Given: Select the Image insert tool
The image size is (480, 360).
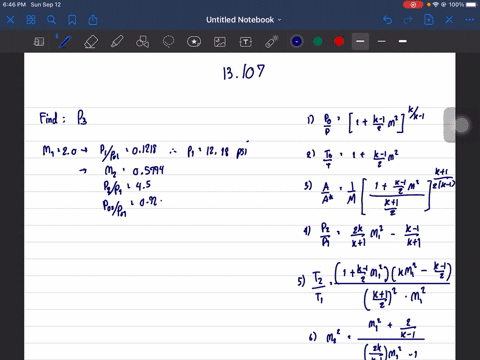Looking at the screenshot, I should [x=220, y=42].
